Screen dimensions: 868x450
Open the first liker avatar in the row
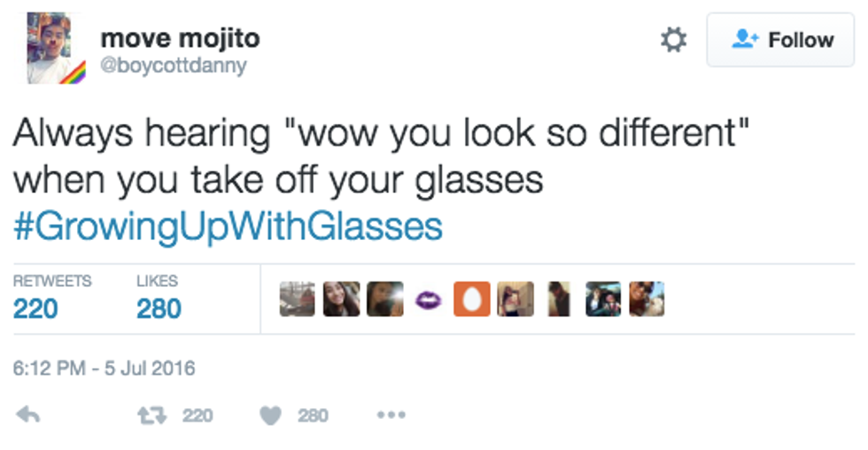pos(297,299)
